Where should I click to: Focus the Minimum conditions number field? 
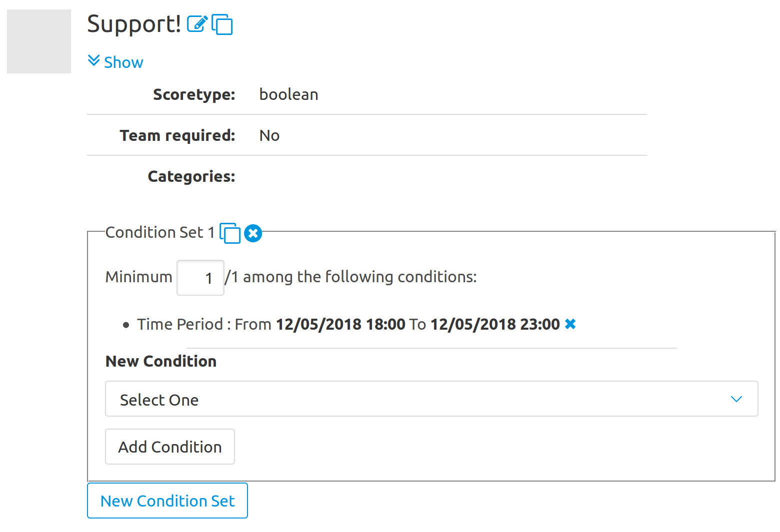[200, 278]
